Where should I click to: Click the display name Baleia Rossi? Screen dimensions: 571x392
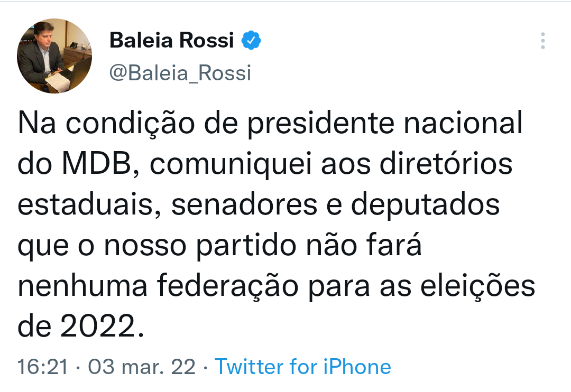171,40
